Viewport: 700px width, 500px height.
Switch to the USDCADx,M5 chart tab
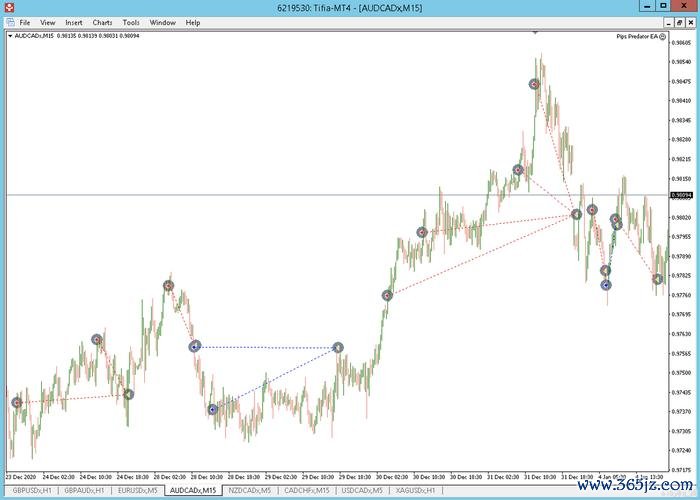(x=362, y=490)
